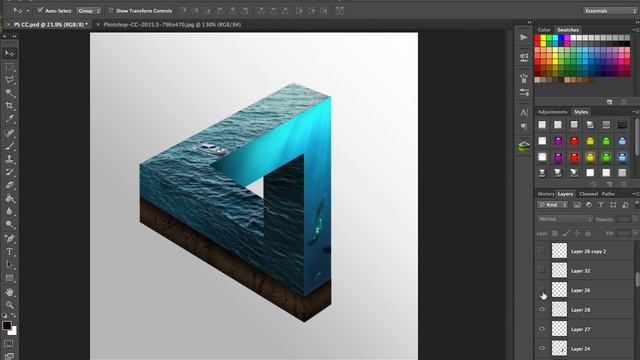Show Layer 26 copy 2 visibility box
The height and width of the screenshot is (360, 640).
[x=542, y=251]
